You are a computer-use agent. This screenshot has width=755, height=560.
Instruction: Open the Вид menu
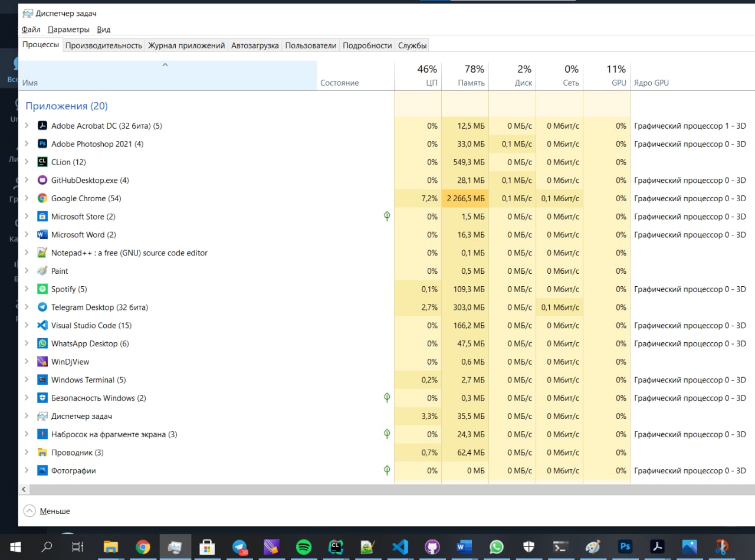[x=103, y=30]
